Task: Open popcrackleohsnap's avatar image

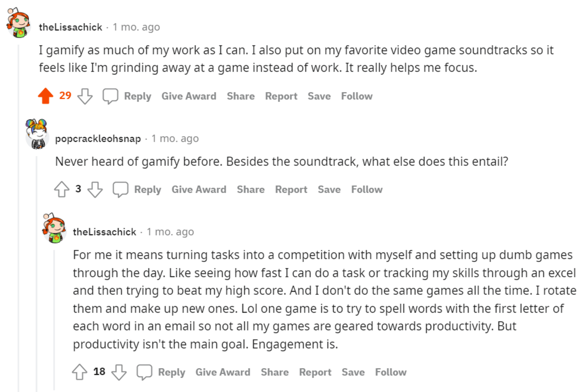Action: point(37,134)
